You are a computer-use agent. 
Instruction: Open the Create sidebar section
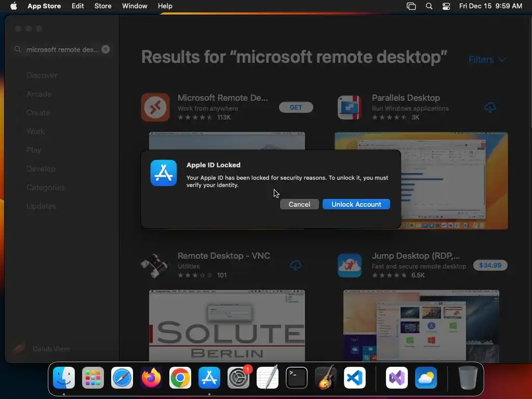coord(38,113)
